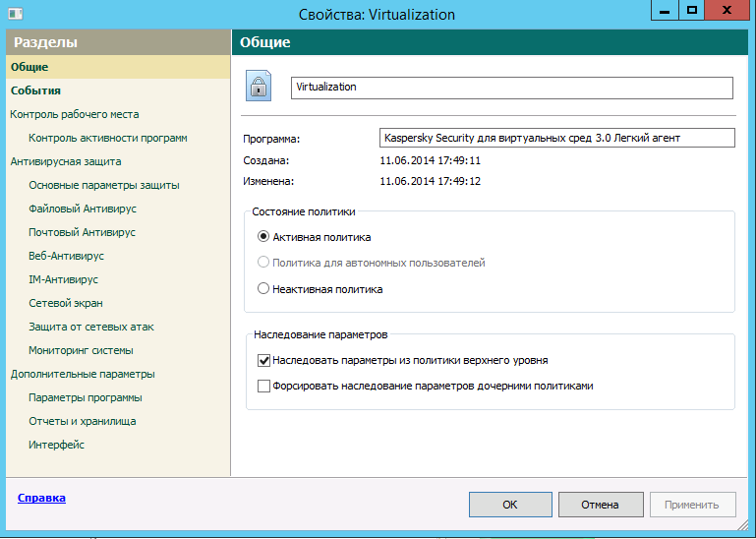The height and width of the screenshot is (539, 756).
Task: Click the policy name field Virtualization
Action: point(512,88)
